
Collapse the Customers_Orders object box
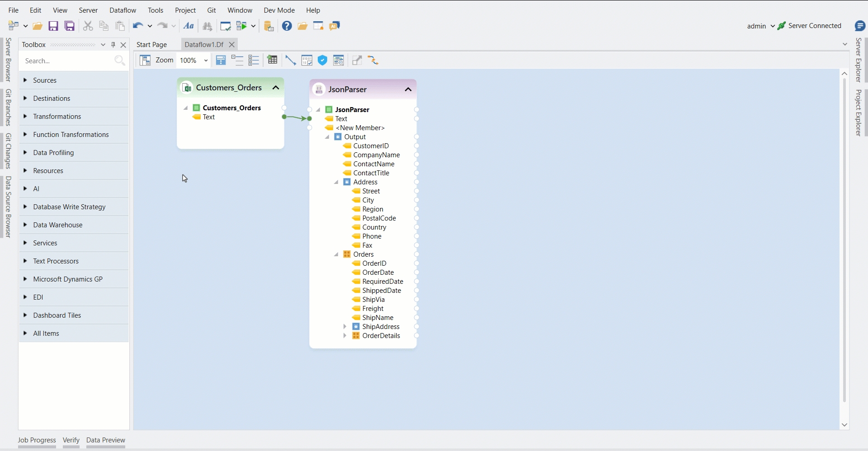(275, 88)
